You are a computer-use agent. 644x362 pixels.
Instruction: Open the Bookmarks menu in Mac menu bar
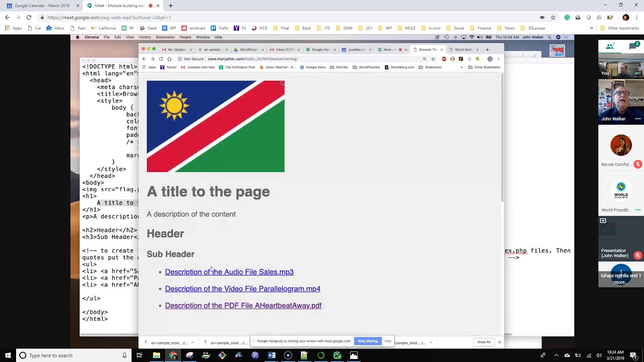(165, 37)
